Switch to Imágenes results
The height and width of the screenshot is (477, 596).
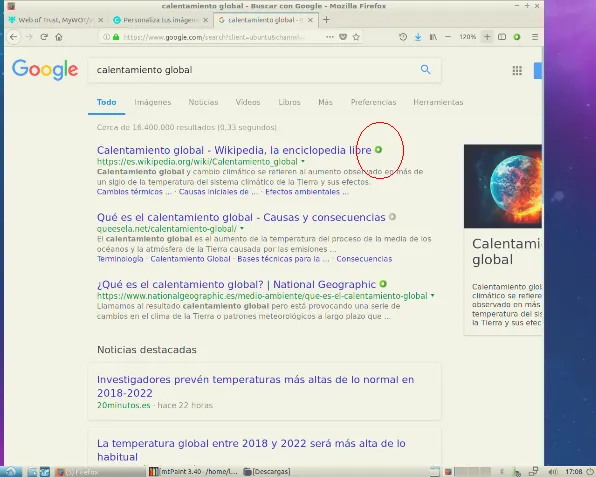coord(152,102)
